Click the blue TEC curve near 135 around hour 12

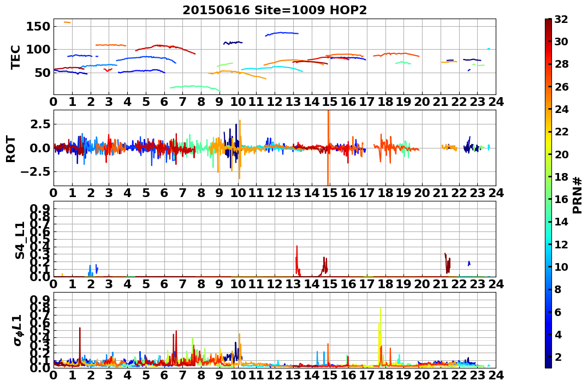[282, 34]
